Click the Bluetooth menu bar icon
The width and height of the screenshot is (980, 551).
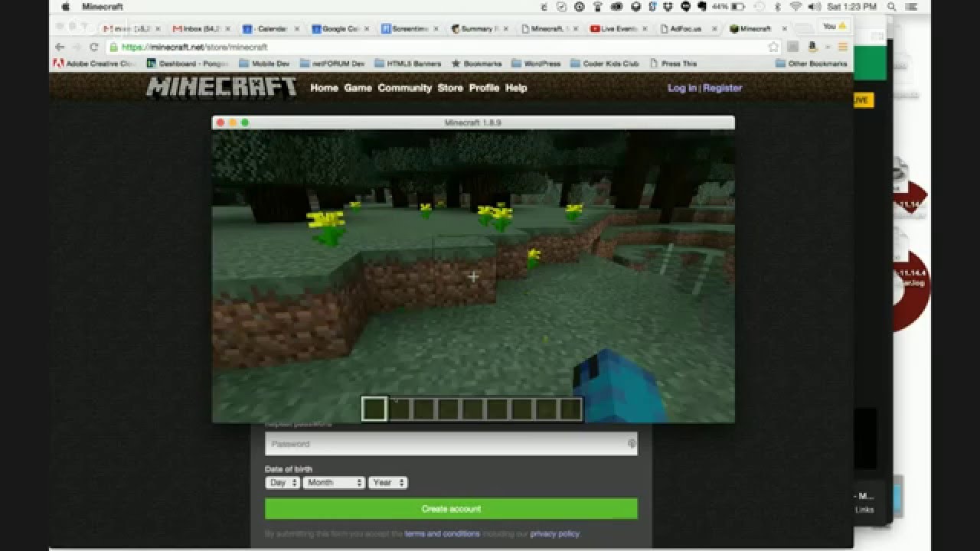coord(778,7)
